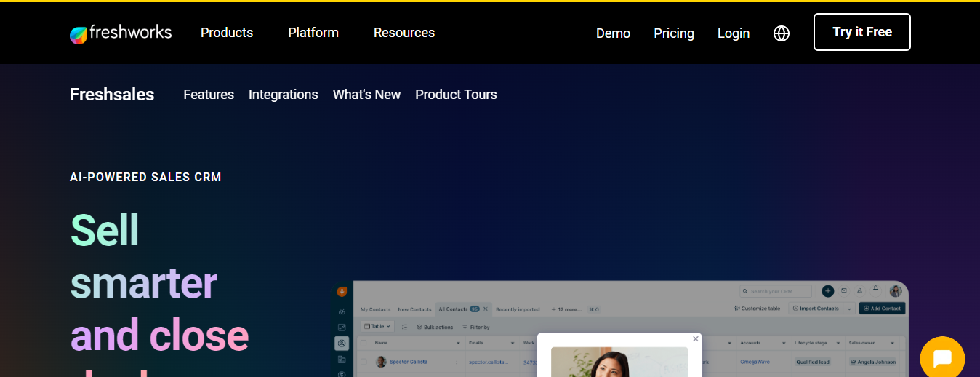Viewport: 980px width, 377px height.
Task: Click the round plus quick-add icon
Action: coord(827,291)
